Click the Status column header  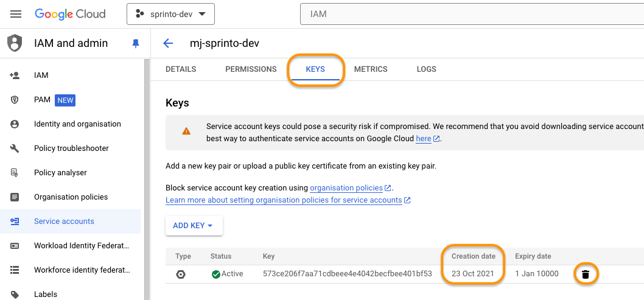pos(221,256)
